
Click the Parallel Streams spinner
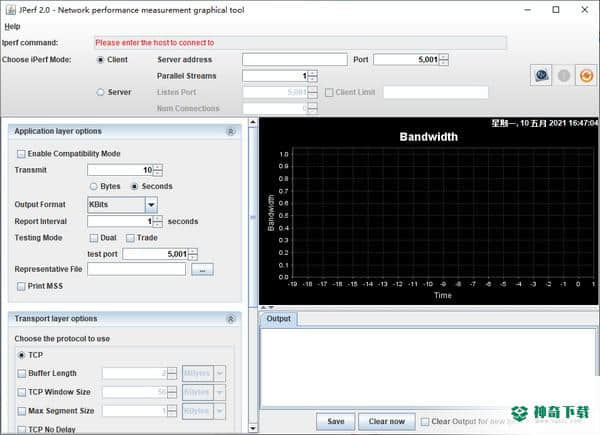click(x=279, y=76)
